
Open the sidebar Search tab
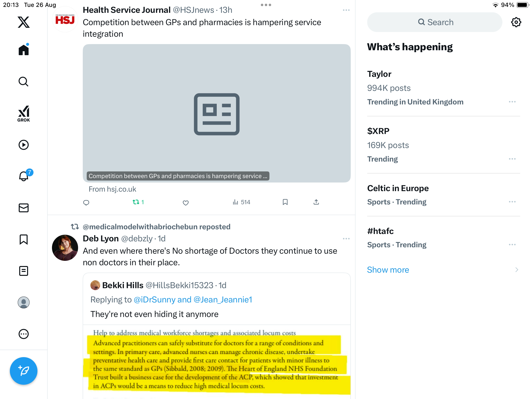[24, 82]
